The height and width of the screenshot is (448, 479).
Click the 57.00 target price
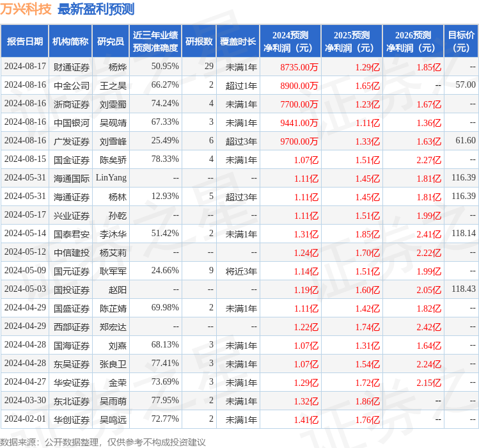coord(466,84)
